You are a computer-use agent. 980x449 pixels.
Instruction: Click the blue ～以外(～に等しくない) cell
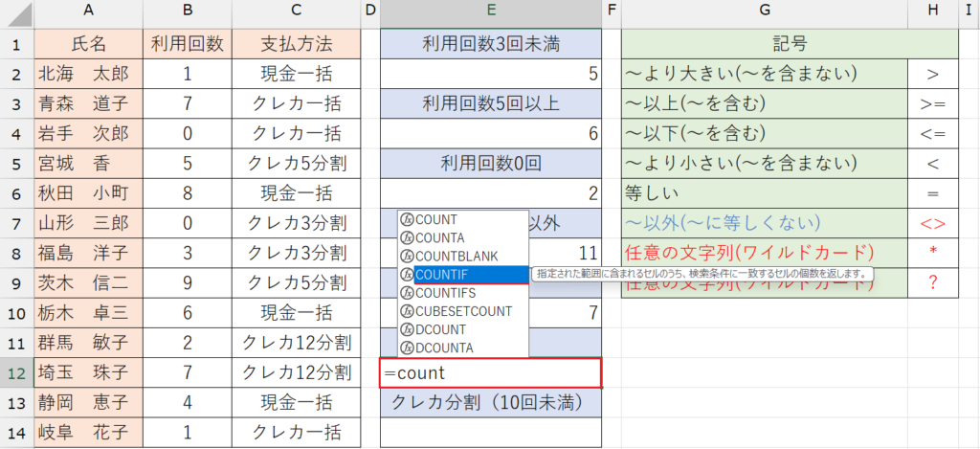(765, 223)
